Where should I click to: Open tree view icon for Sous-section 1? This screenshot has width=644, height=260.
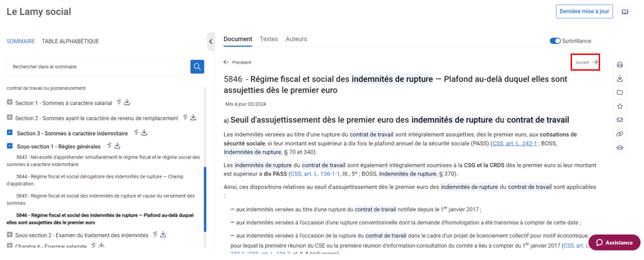pyautogui.click(x=109, y=145)
